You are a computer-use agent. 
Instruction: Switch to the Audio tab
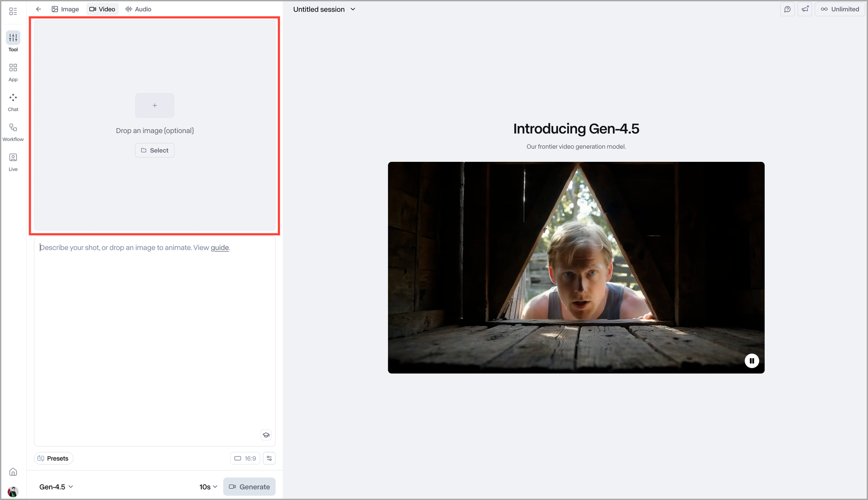tap(138, 9)
